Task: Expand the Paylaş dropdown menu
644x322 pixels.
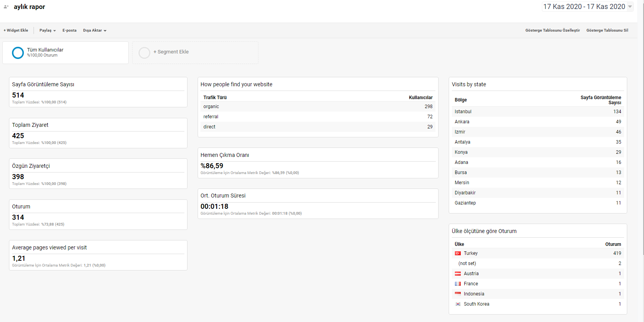Action: tap(48, 30)
